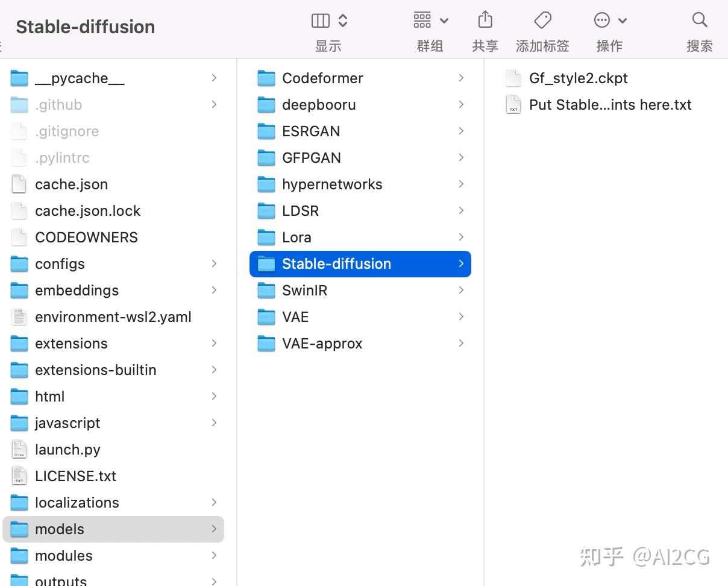This screenshot has height=586, width=728.
Task: Expand the embeddings folder chevron
Action: [x=214, y=291]
